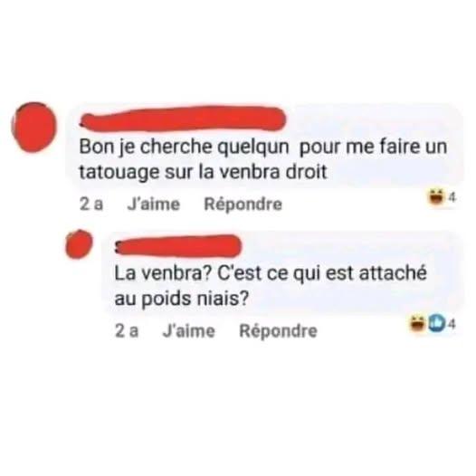Screen dimensions: 476x476
Task: Open the reply author's redacted name
Action: pyautogui.click(x=178, y=245)
